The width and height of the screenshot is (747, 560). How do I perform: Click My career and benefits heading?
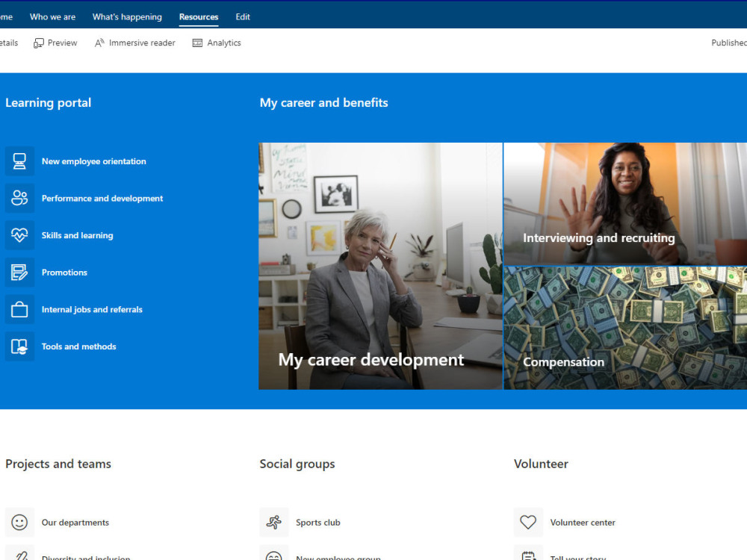tap(324, 103)
